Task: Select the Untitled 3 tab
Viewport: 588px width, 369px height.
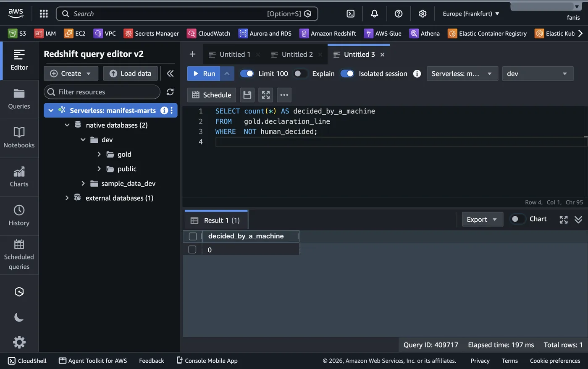Action: point(359,55)
